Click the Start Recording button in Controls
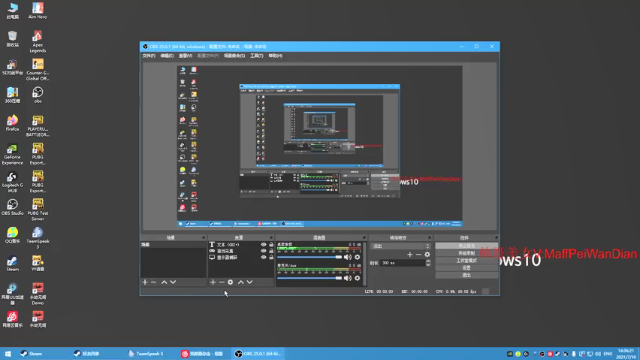The image size is (640, 360). 467,253
